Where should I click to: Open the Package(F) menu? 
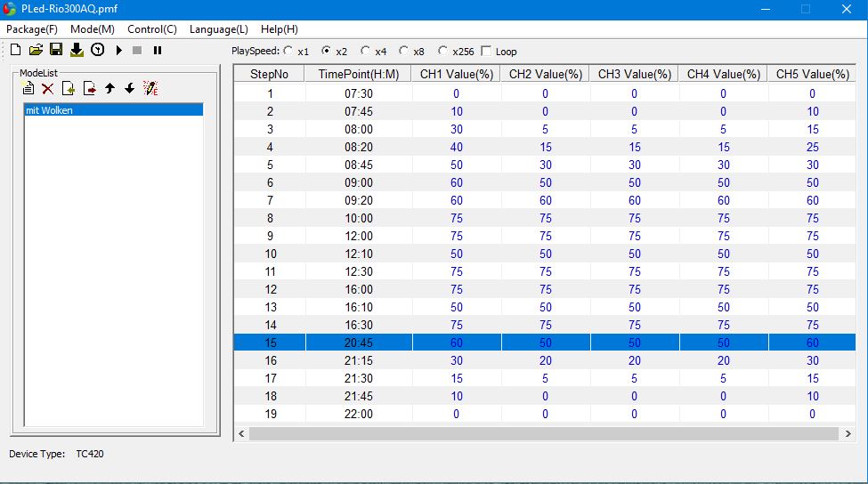pyautogui.click(x=31, y=29)
